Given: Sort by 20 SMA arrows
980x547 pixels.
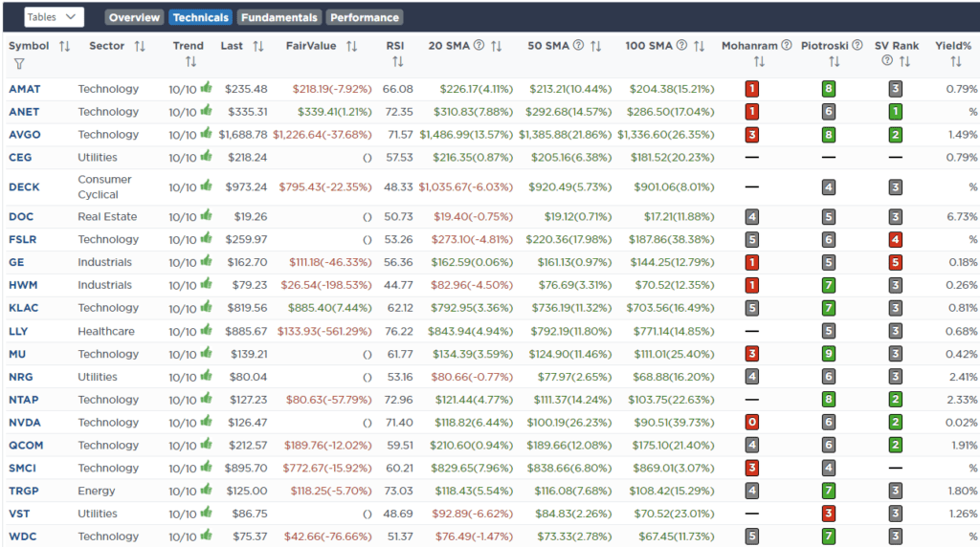Looking at the screenshot, I should pyautogui.click(x=497, y=46).
